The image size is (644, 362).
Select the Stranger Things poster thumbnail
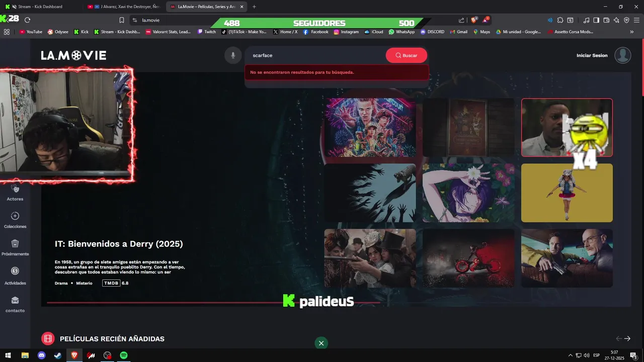click(370, 127)
